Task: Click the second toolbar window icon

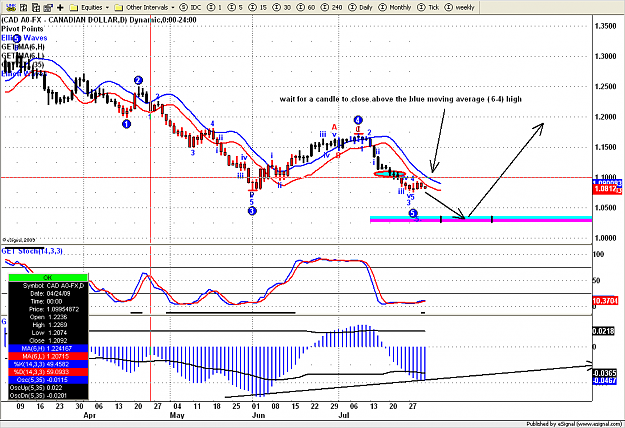Action: 24,7
